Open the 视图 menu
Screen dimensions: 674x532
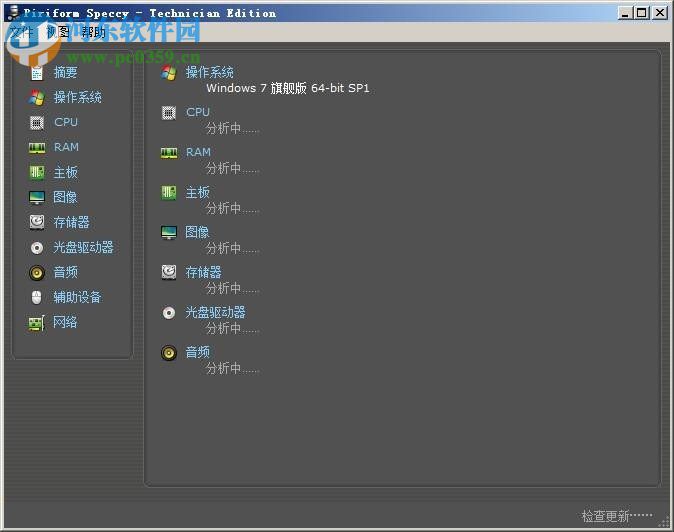[x=57, y=32]
